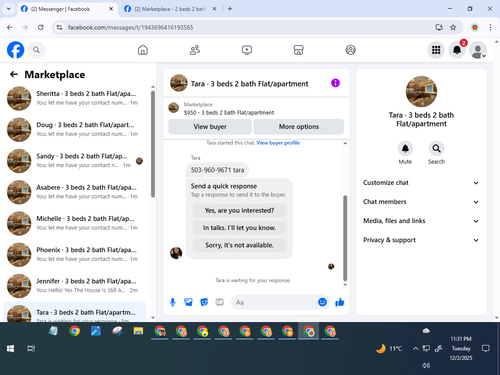
Task: Open Sandy's conversation
Action: 75,161
